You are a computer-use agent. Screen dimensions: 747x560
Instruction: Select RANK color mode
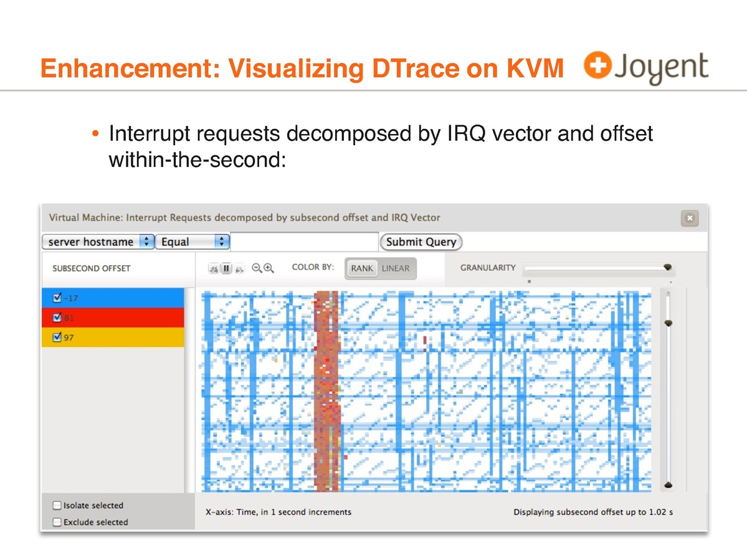361,268
